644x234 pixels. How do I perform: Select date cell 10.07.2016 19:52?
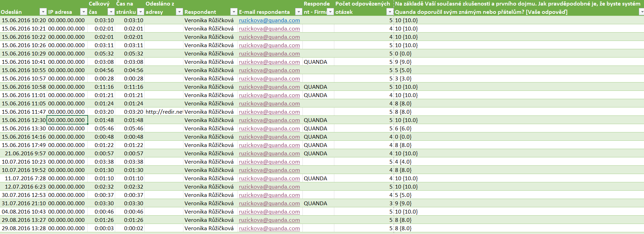pyautogui.click(x=23, y=170)
